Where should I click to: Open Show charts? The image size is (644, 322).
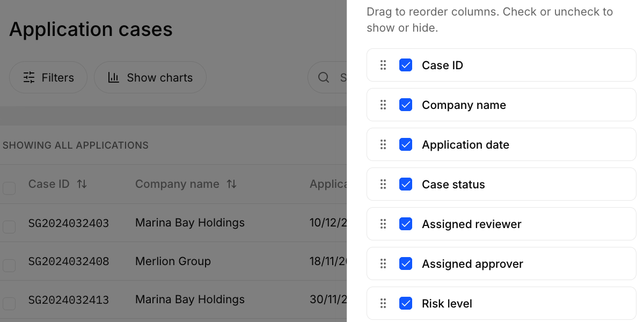pos(150,77)
